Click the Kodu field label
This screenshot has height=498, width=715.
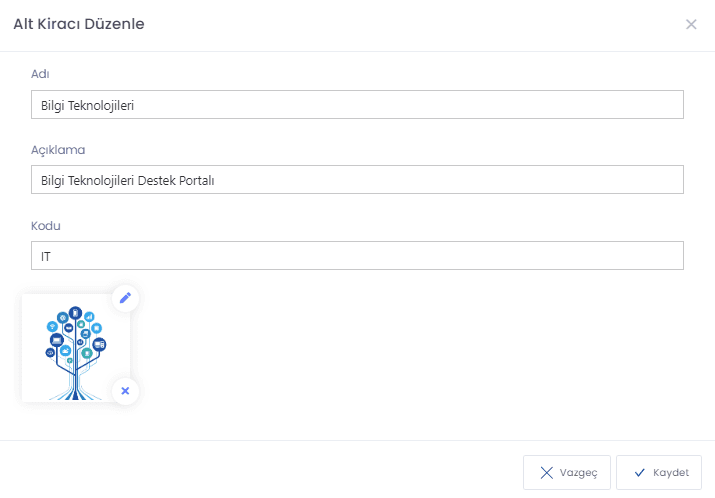46,226
